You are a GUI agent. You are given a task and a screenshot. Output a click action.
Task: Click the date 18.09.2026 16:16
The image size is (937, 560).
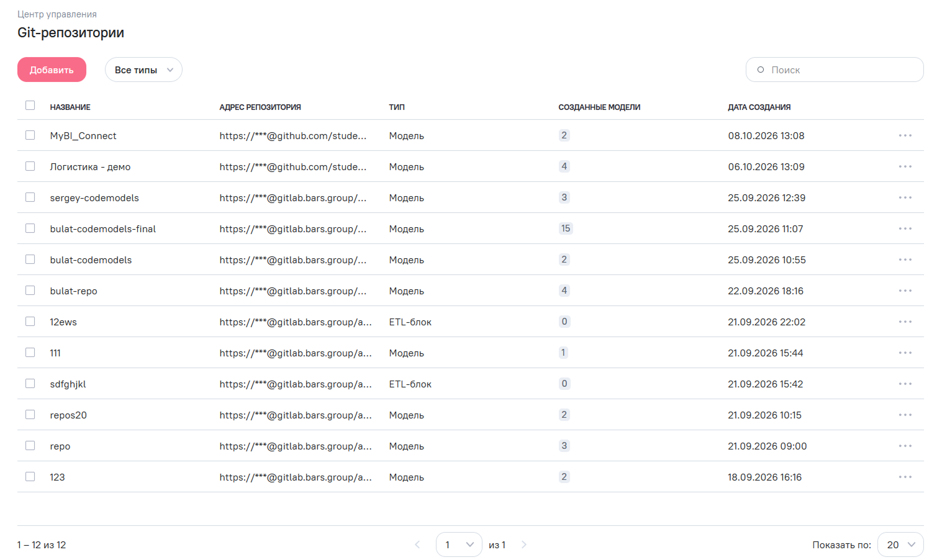pyautogui.click(x=765, y=477)
